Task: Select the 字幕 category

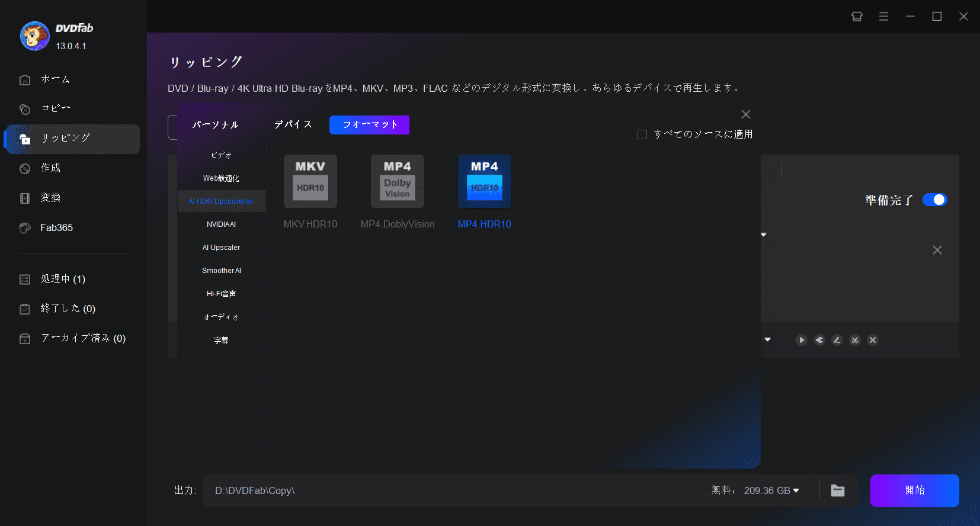Action: (221, 340)
